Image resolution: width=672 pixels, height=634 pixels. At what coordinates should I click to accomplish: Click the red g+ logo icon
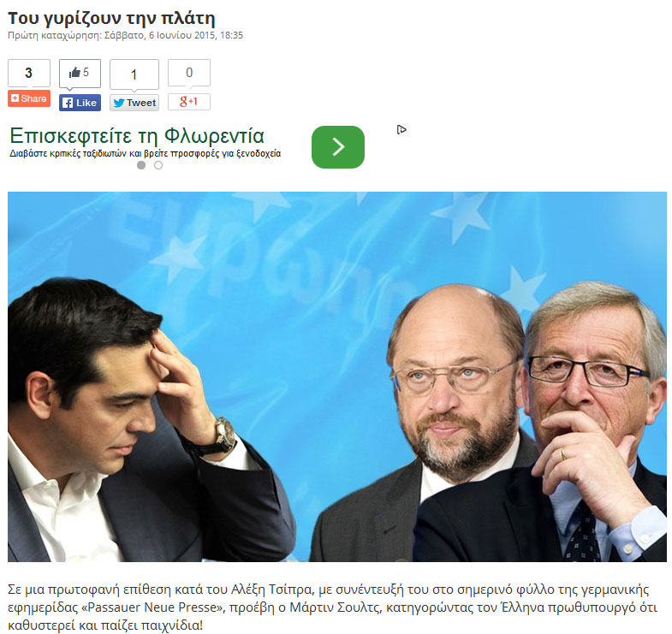(183, 102)
